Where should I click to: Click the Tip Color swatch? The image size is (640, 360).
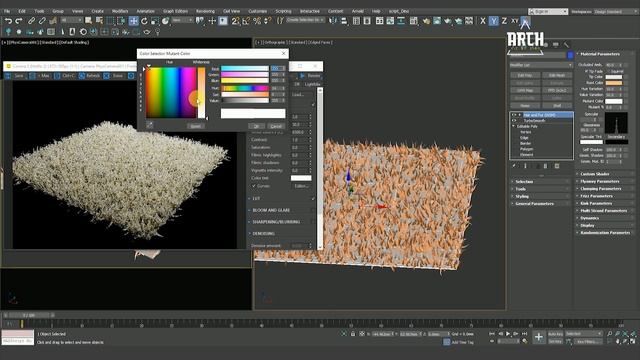tap(614, 77)
